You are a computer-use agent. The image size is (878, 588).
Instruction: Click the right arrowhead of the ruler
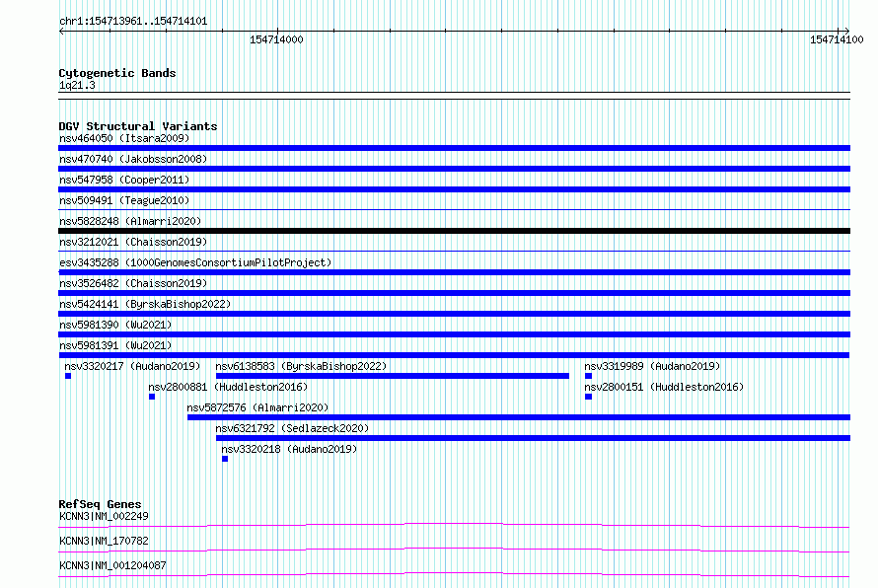pos(846,32)
